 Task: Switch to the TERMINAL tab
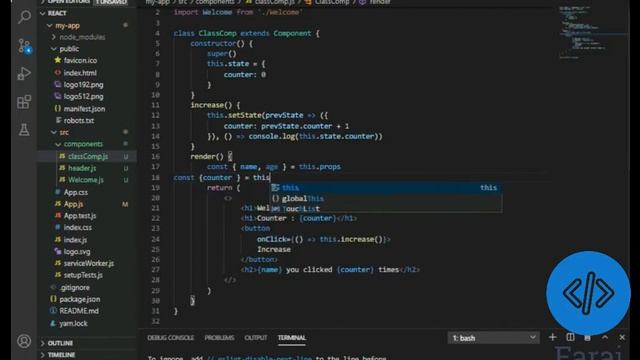tap(291, 338)
